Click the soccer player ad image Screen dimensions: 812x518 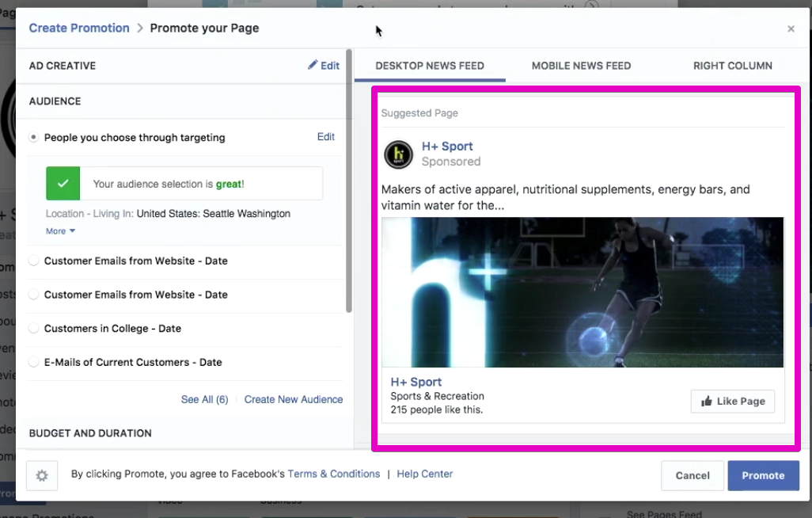(x=582, y=292)
